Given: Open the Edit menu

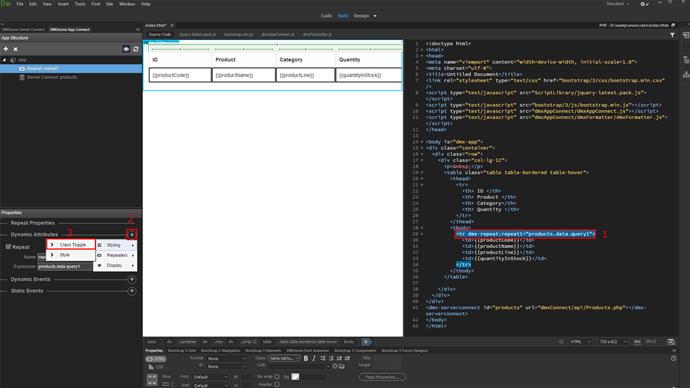Looking at the screenshot, I should tap(33, 4).
